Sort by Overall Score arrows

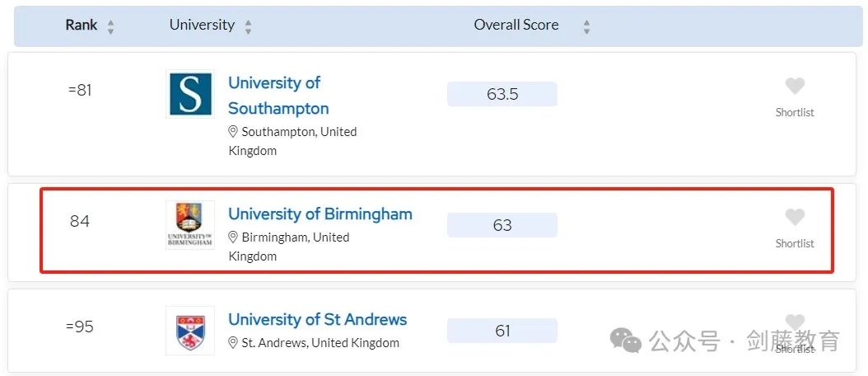587,26
